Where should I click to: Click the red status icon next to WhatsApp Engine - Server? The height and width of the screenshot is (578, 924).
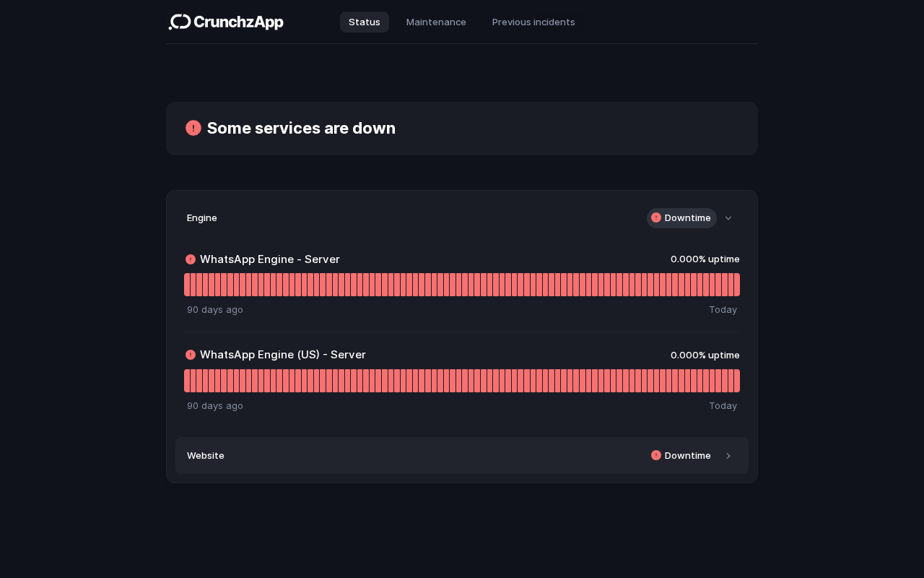[x=191, y=259]
